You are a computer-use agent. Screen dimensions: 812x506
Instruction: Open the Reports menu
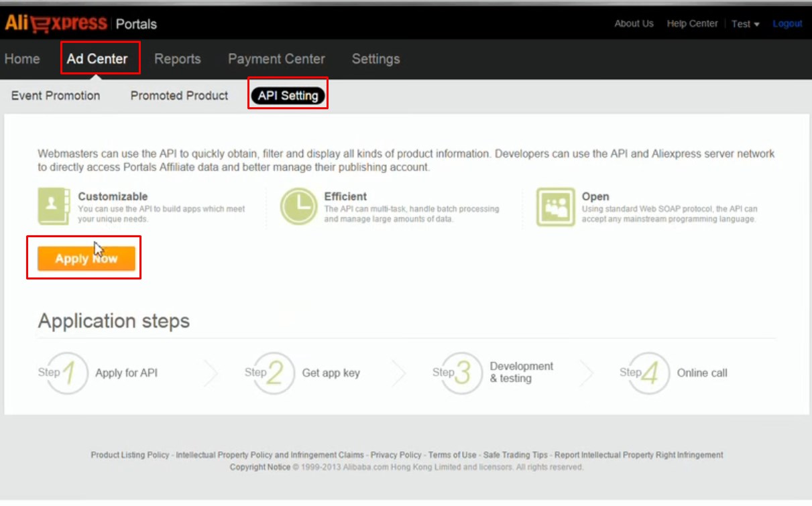pyautogui.click(x=177, y=59)
